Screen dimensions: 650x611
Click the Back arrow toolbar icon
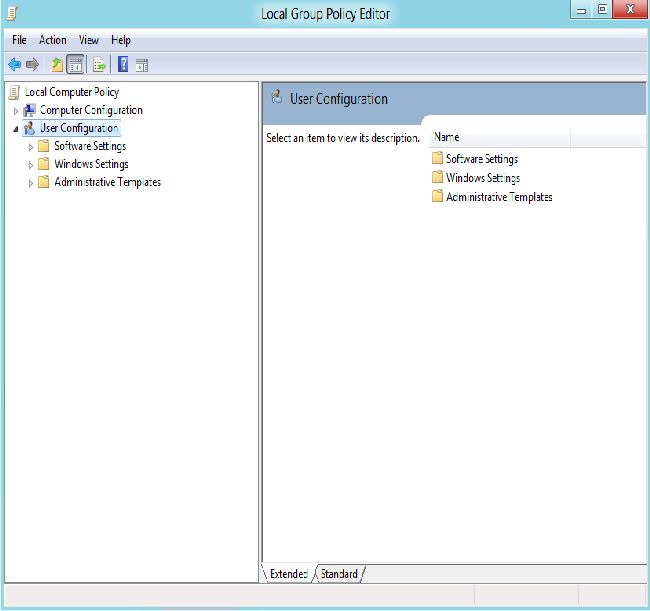point(15,65)
